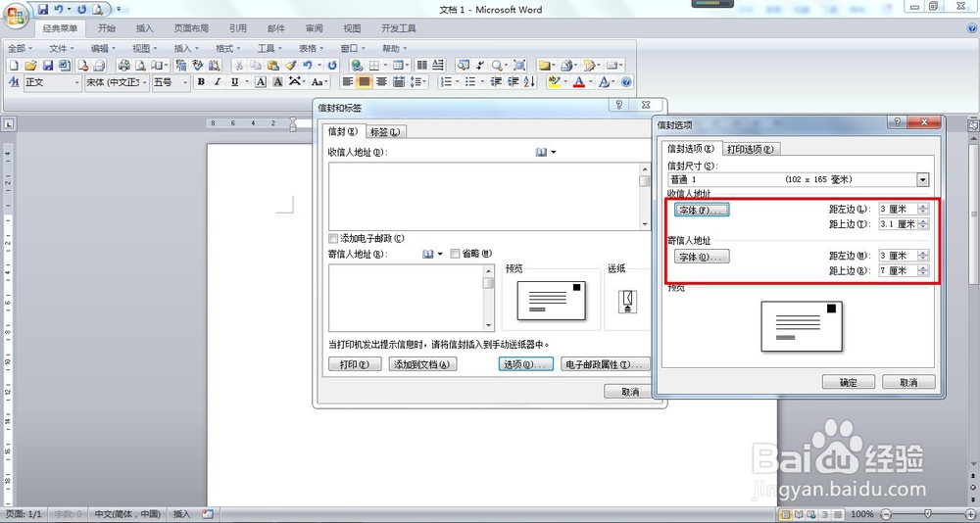Click the recipient 字体(F)... button
The image size is (980, 523).
point(702,210)
